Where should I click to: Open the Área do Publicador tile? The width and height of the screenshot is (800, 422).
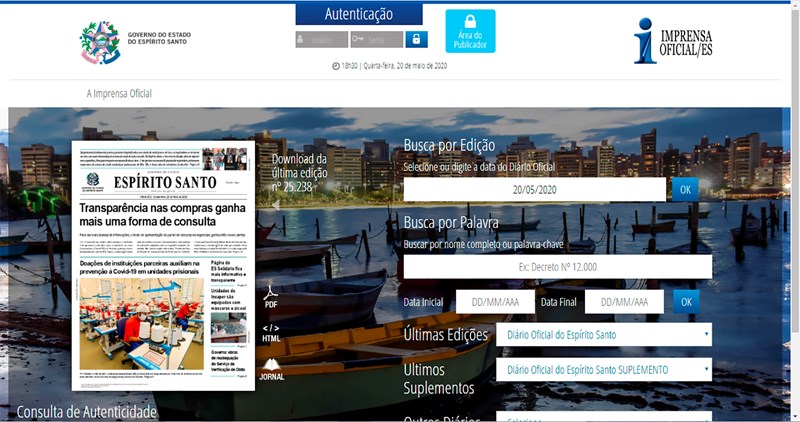click(x=470, y=31)
